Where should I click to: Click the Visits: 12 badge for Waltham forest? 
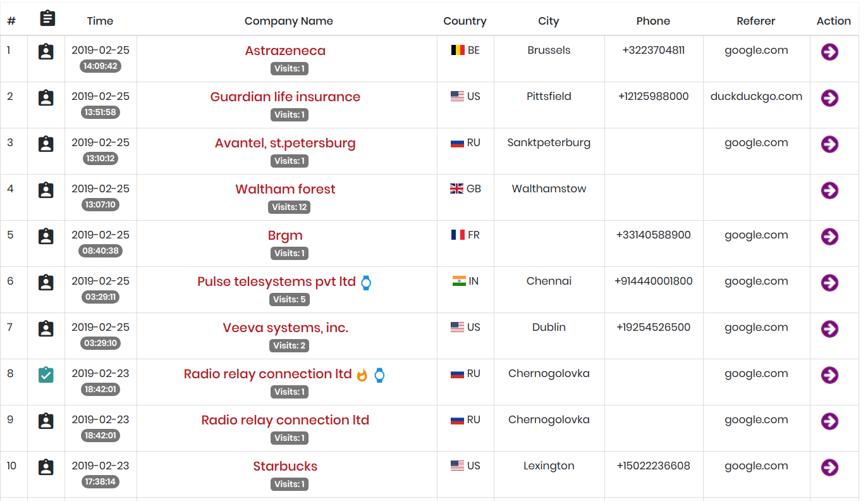(x=290, y=207)
